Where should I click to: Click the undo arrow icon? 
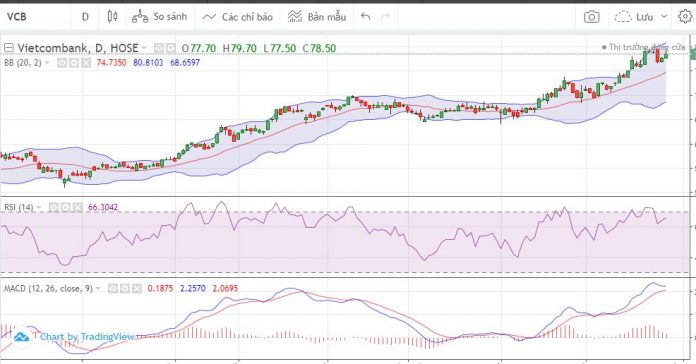click(x=365, y=17)
